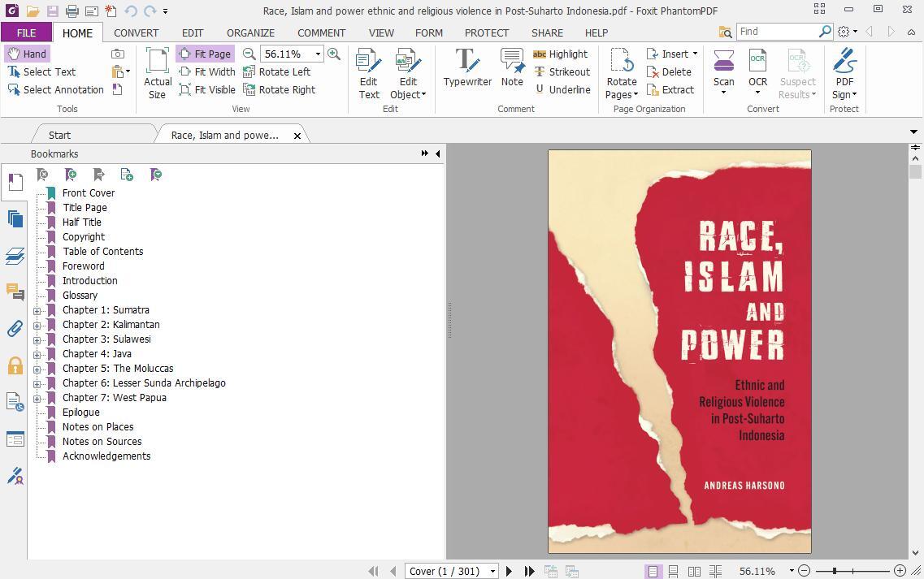Open the Attachments paperclip panel
The width and height of the screenshot is (924, 579).
tap(15, 328)
